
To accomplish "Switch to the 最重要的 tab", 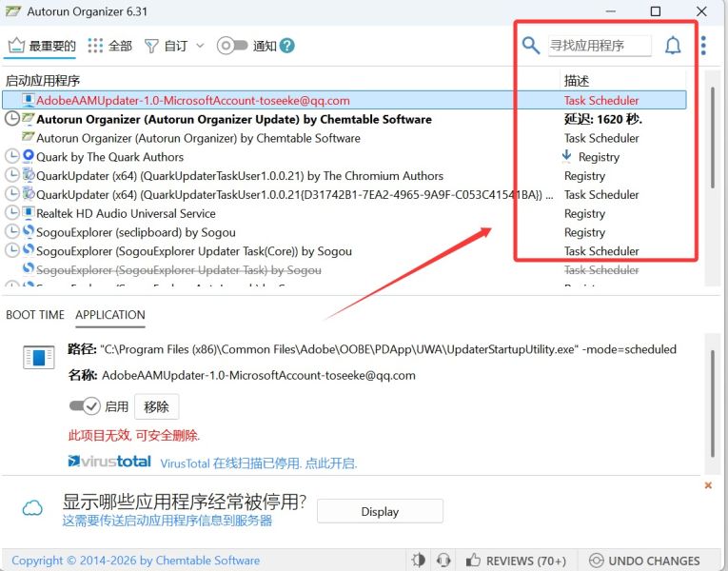I will tap(42, 46).
